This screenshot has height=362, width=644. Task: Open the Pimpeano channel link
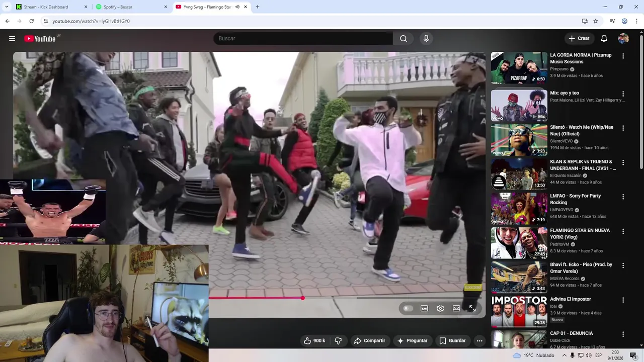click(559, 69)
